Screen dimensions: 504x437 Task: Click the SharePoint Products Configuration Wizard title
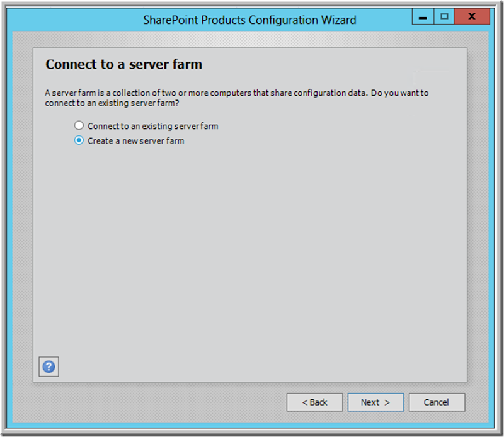(x=249, y=20)
